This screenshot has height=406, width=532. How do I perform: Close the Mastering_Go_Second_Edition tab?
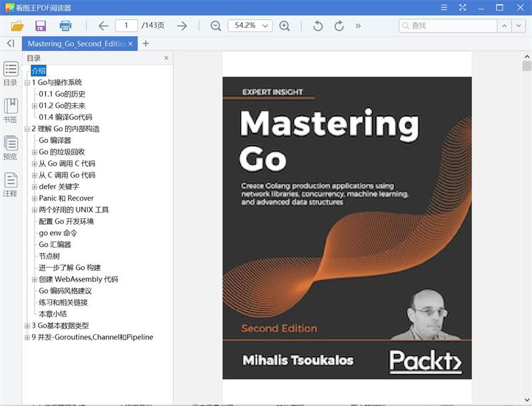130,44
